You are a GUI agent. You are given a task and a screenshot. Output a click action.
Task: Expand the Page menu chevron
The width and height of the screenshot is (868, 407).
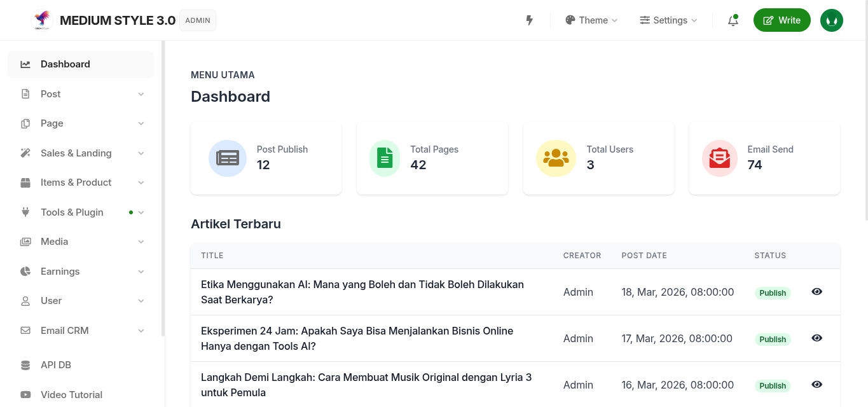coord(141,123)
